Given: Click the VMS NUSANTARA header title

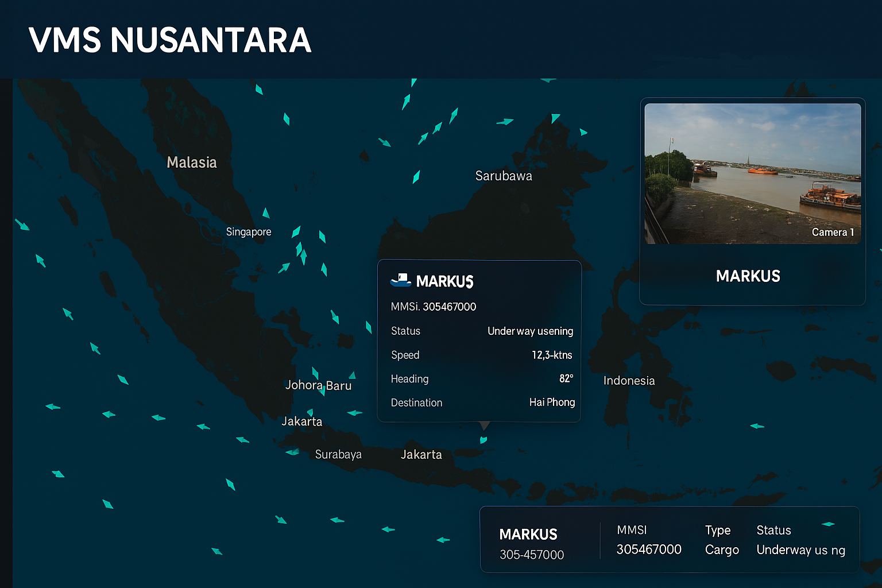Looking at the screenshot, I should click(x=170, y=40).
